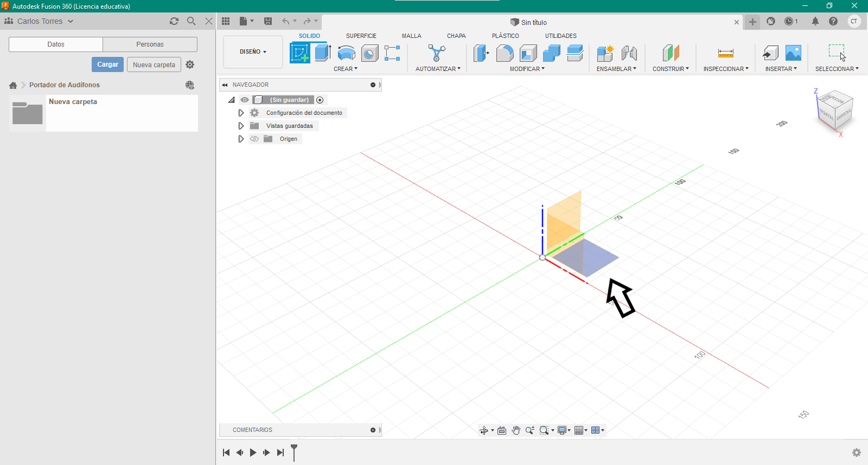Switch to the PLÁSTICO tab
Screen dimensions: 868x465
pyautogui.click(x=506, y=36)
